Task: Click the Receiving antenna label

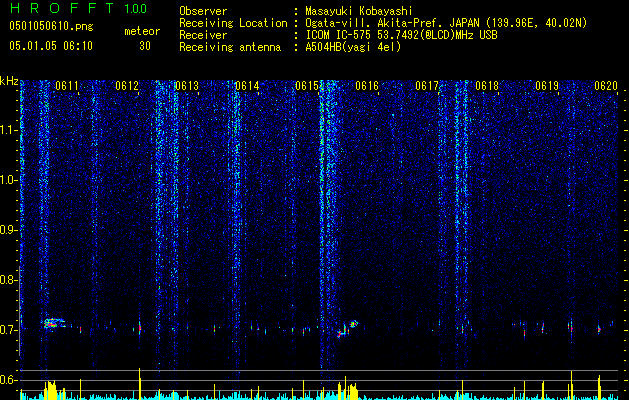Action: coord(230,47)
